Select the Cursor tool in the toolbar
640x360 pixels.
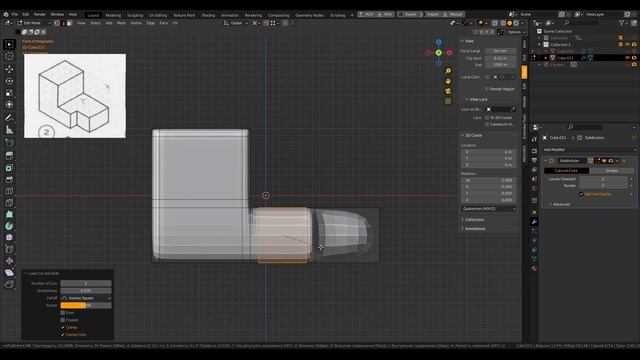pyautogui.click(x=9, y=56)
